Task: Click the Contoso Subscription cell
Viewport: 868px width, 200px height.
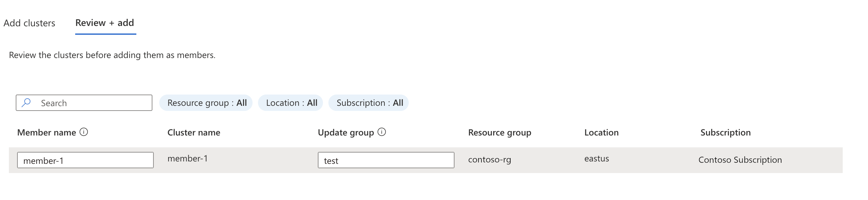Action: coord(740,160)
